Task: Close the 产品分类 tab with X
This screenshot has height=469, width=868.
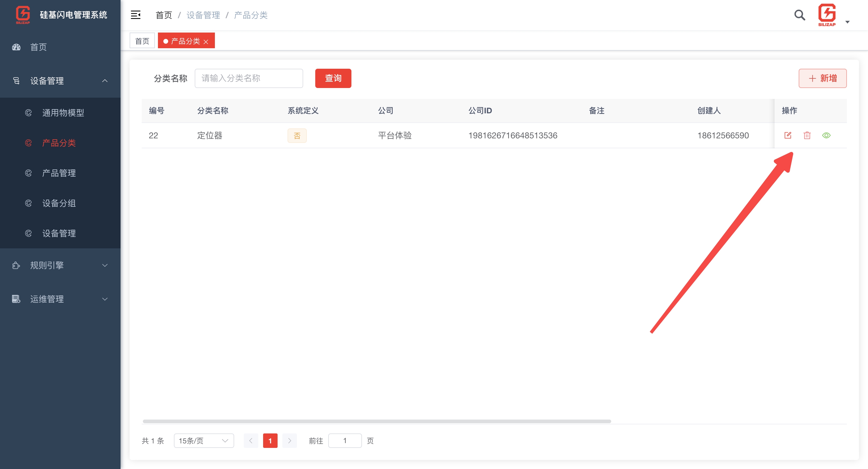Action: click(x=206, y=42)
